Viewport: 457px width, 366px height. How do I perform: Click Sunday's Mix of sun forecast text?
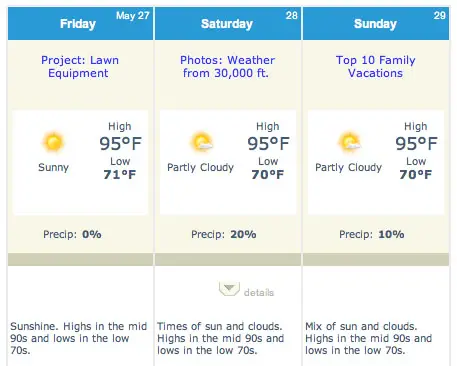(368, 338)
